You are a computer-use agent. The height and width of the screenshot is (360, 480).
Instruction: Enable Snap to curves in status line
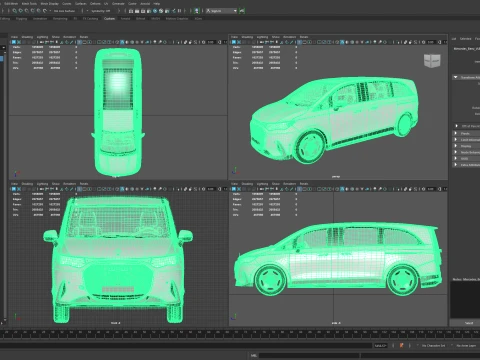[x=21, y=11]
